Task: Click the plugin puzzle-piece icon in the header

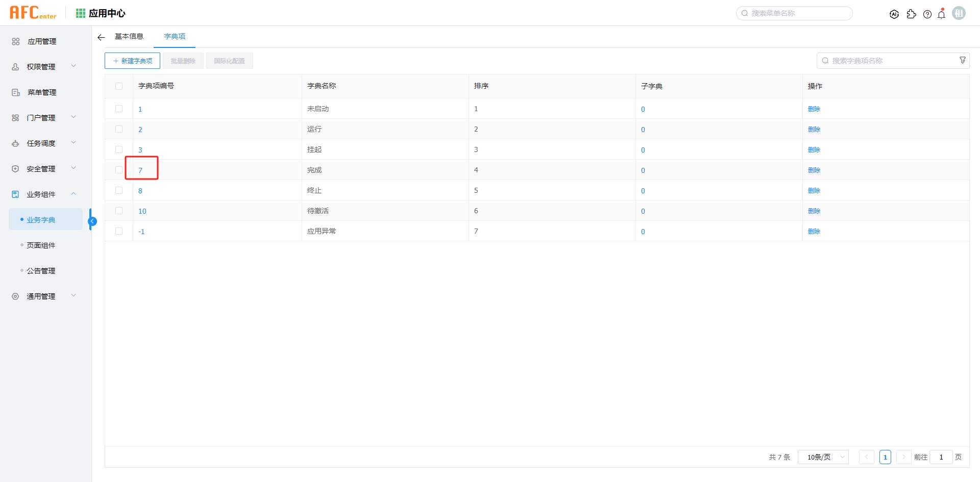Action: (x=912, y=14)
